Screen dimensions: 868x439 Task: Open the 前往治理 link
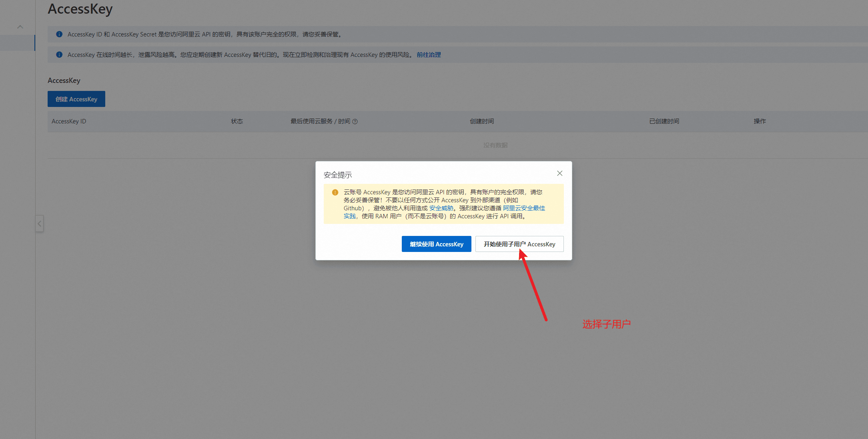(x=429, y=55)
